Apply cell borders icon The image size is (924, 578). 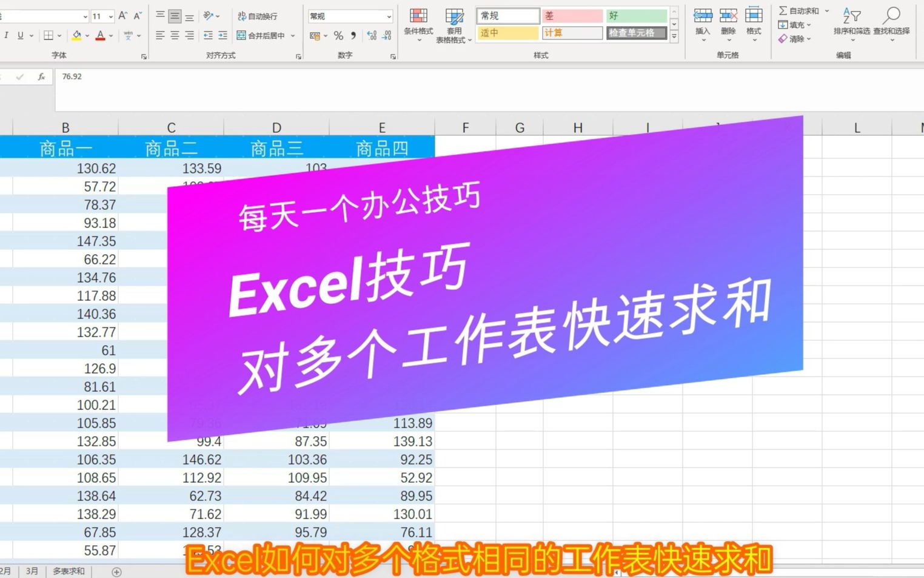coord(49,36)
